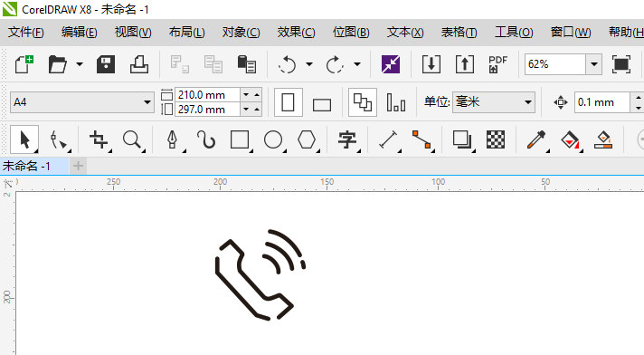This screenshot has width=644, height=355.
Task: Open the 文件(F) menu
Action: [26, 32]
